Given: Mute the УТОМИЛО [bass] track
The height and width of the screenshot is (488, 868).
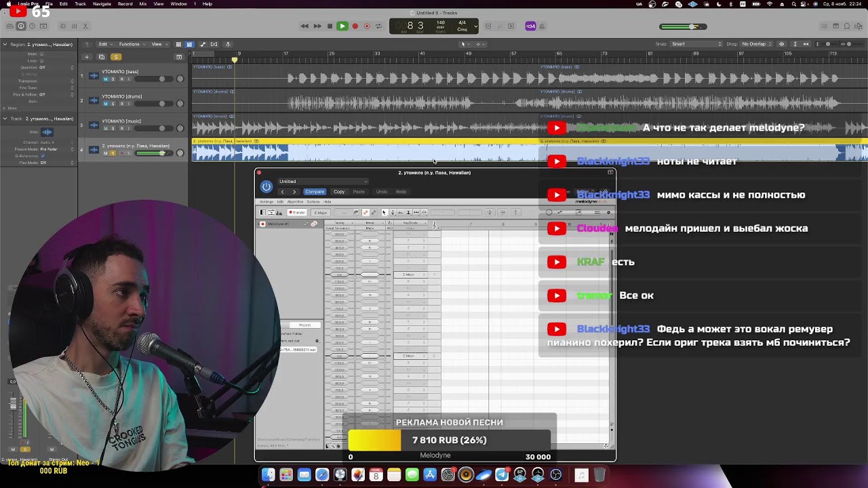Looking at the screenshot, I should (105, 79).
